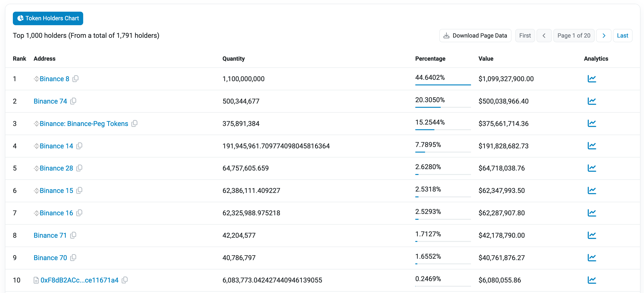Click the Page 1 of 20 indicator
The height and width of the screenshot is (293, 644).
tap(574, 35)
